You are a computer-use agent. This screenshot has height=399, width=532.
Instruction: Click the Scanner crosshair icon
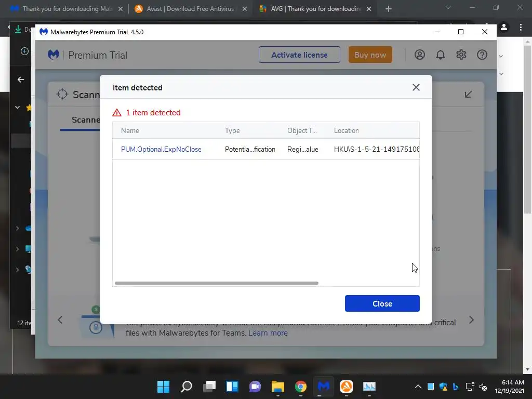pos(62,94)
